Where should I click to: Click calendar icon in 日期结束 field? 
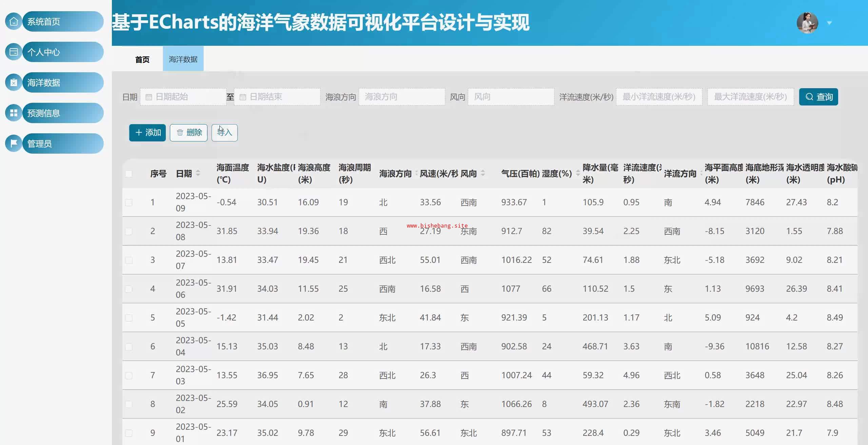(243, 97)
